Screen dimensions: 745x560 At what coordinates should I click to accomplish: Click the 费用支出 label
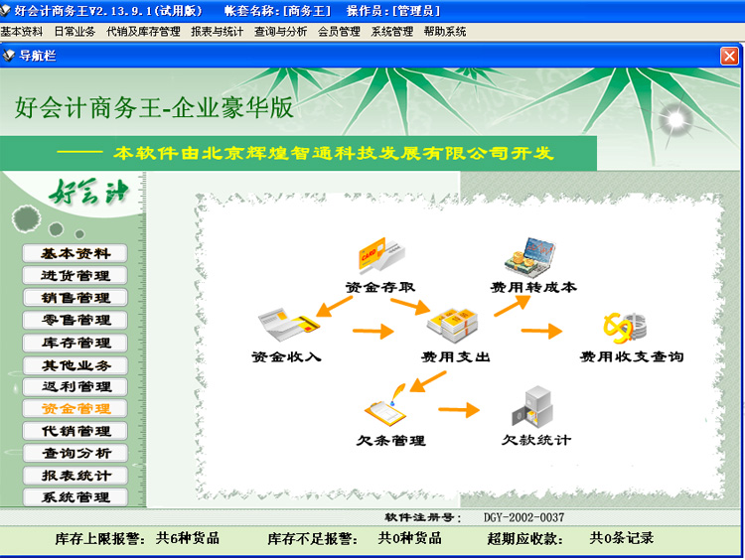tap(455, 356)
